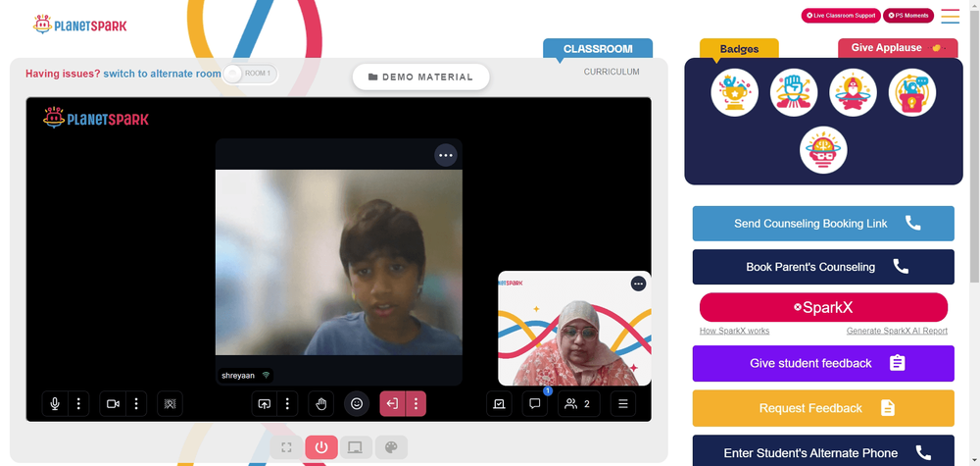Award the speaker with lightbulb badge
This screenshot has height=466, width=980.
(912, 92)
